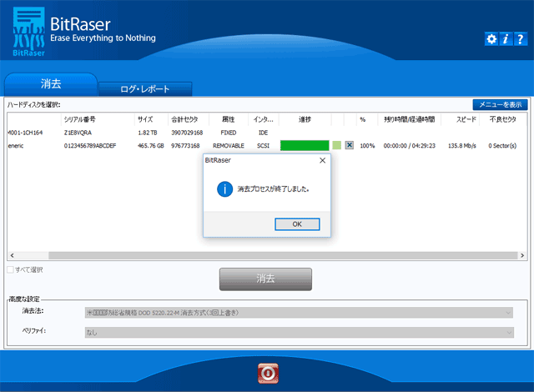534x392 pixels.
Task: Click OK in the BitRaser dialog
Action: pyautogui.click(x=297, y=224)
